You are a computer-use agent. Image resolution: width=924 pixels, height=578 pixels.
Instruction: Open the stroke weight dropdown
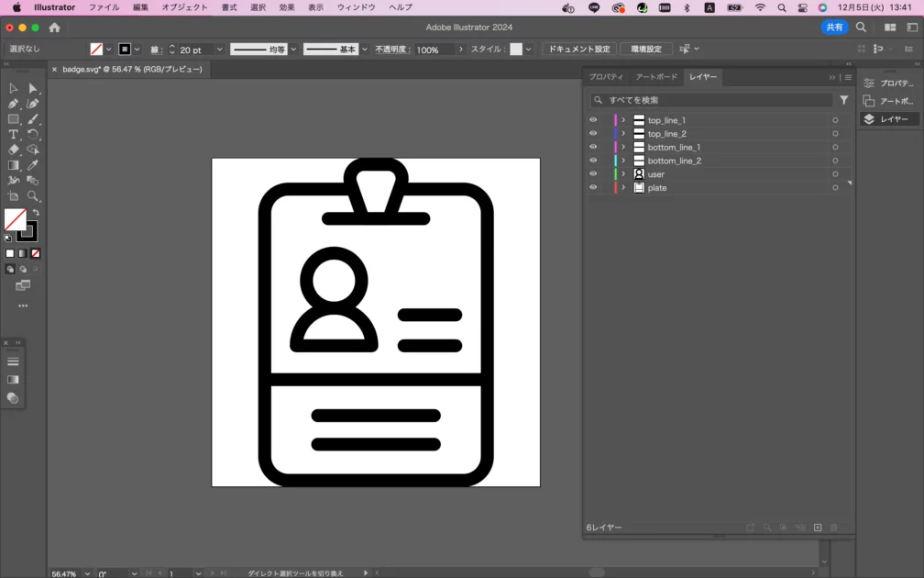click(219, 50)
